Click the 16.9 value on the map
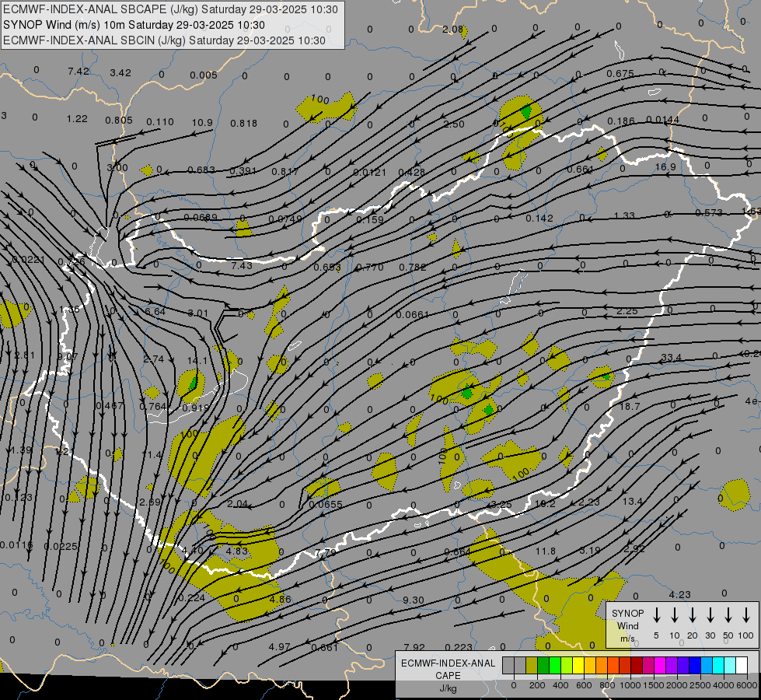The height and width of the screenshot is (700, 761). [x=665, y=166]
